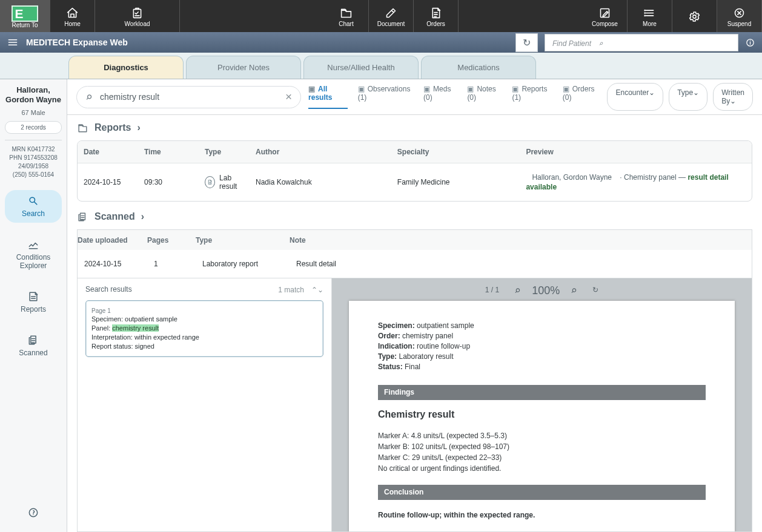Click Family Medicine specialty cell
The image size is (762, 532).
click(423, 182)
